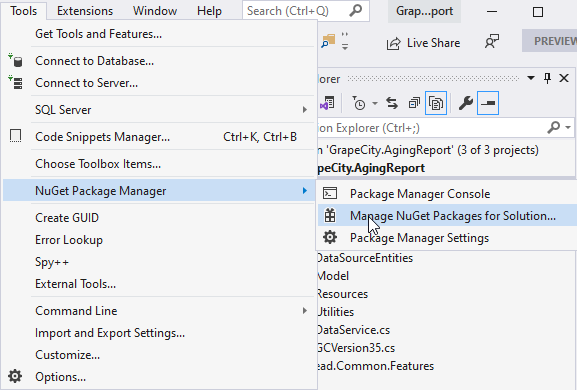
Task: Click the Package Manager Console icon
Action: click(x=330, y=193)
